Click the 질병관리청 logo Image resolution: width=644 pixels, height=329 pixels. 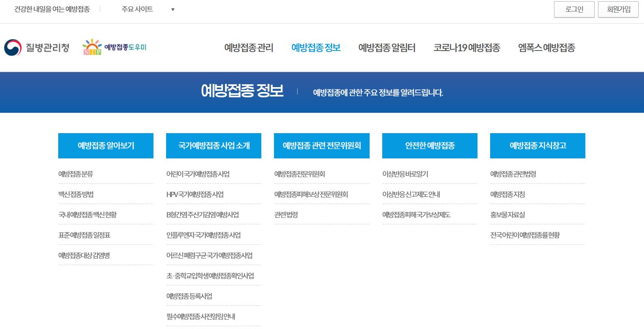pos(37,48)
